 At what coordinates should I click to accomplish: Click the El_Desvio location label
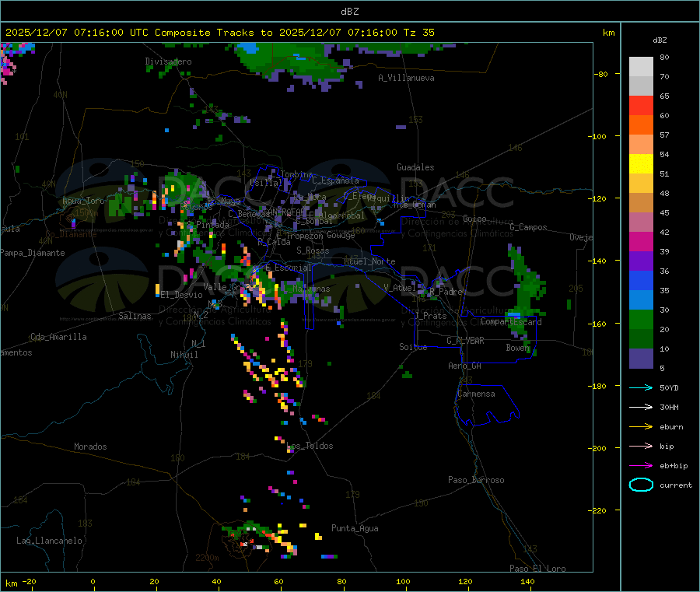pyautogui.click(x=182, y=295)
